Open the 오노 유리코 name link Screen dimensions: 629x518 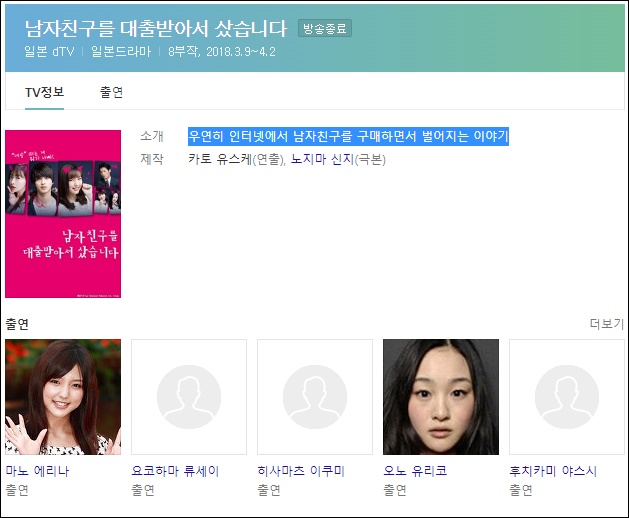point(415,470)
